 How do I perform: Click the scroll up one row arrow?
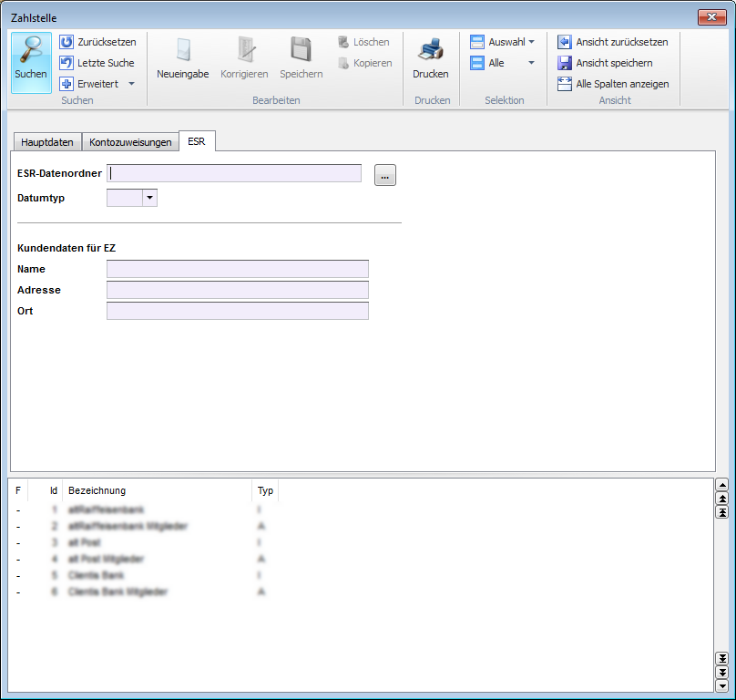point(722,484)
